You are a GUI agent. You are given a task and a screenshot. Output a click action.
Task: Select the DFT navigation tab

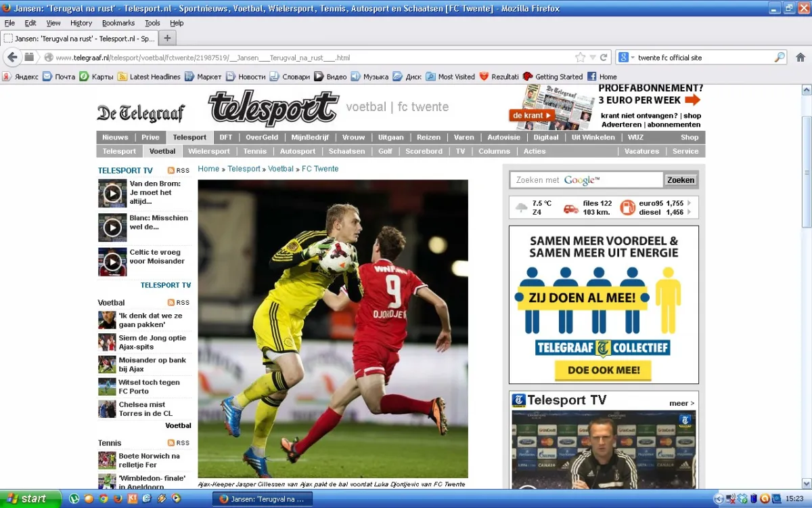pyautogui.click(x=225, y=137)
